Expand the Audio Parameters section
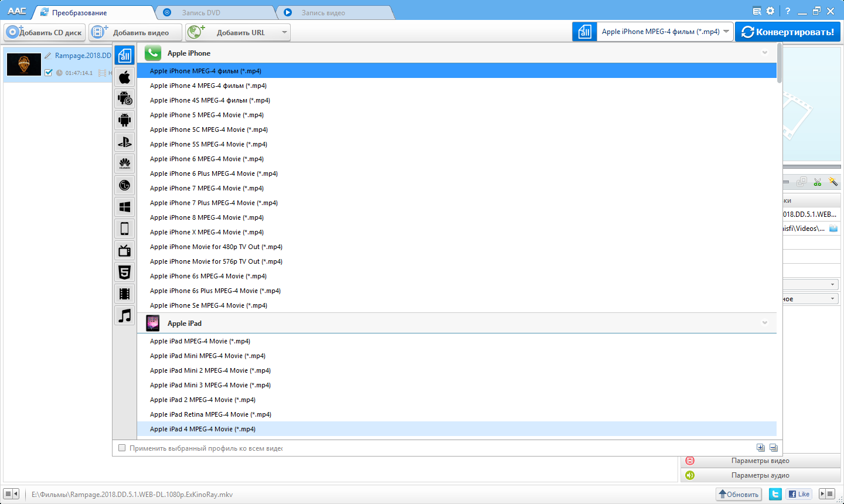Image resolution: width=844 pixels, height=504 pixels. 760,475
